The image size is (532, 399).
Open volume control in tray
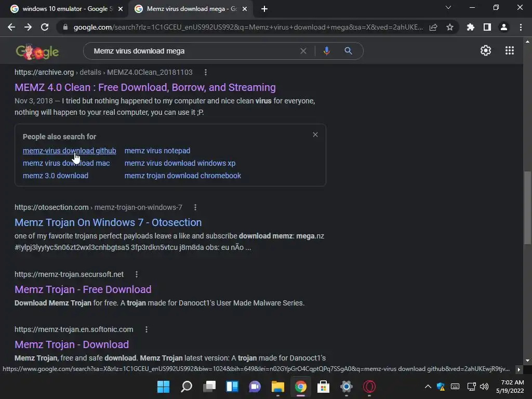click(484, 387)
